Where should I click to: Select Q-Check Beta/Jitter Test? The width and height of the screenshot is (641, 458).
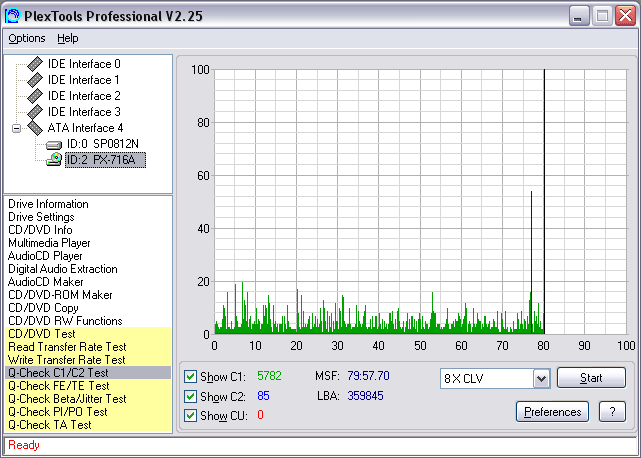point(87,399)
